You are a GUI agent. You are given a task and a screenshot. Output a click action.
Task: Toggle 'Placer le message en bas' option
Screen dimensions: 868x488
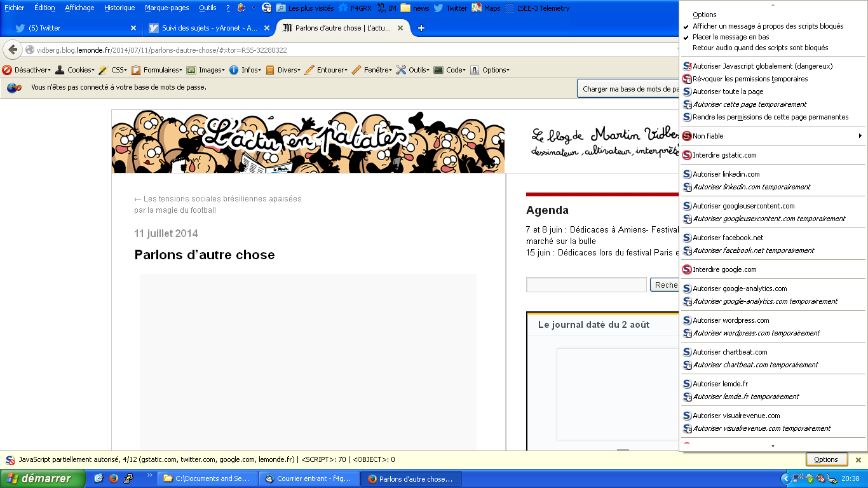[731, 37]
